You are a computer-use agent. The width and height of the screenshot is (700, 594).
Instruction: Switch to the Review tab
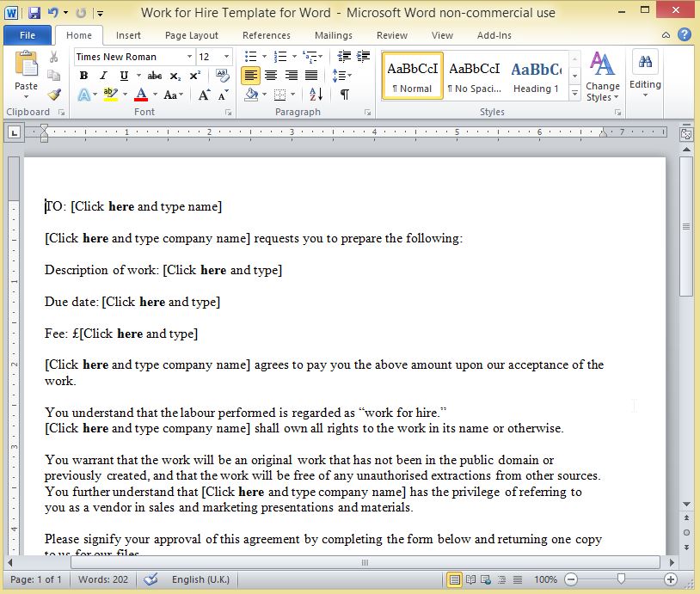click(392, 35)
